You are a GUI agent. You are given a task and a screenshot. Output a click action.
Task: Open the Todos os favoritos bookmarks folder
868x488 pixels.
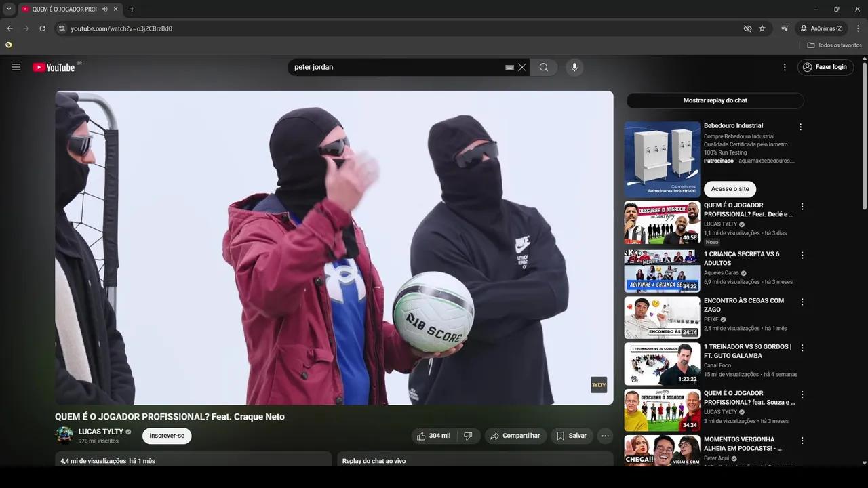[834, 45]
